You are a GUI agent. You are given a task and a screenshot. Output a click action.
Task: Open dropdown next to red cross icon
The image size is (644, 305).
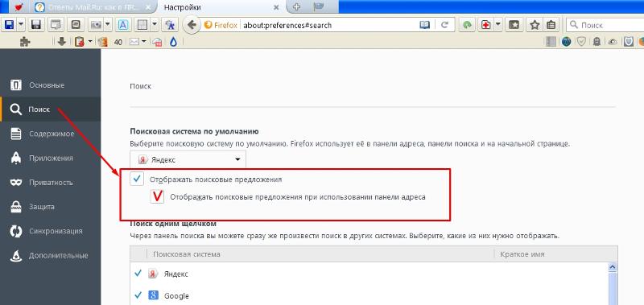point(497,25)
